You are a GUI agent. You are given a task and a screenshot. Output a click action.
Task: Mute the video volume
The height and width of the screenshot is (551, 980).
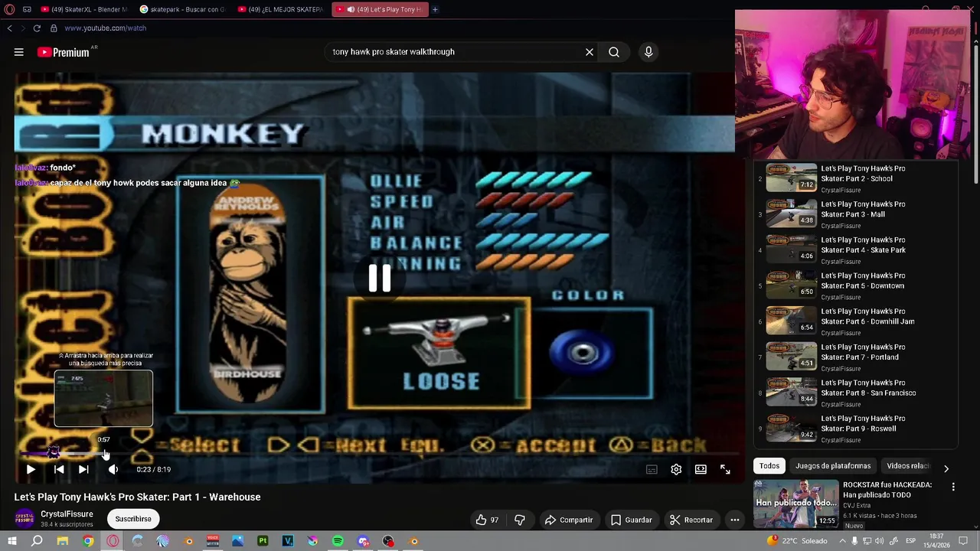tap(113, 469)
